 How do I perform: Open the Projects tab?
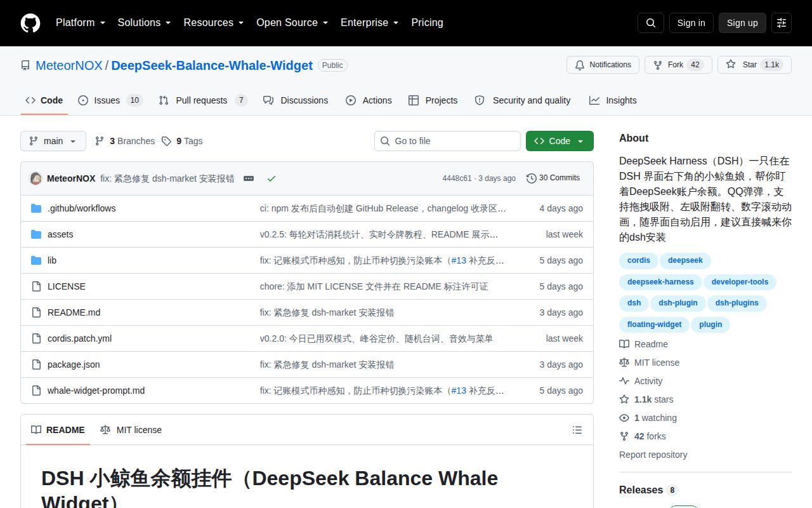tap(433, 100)
